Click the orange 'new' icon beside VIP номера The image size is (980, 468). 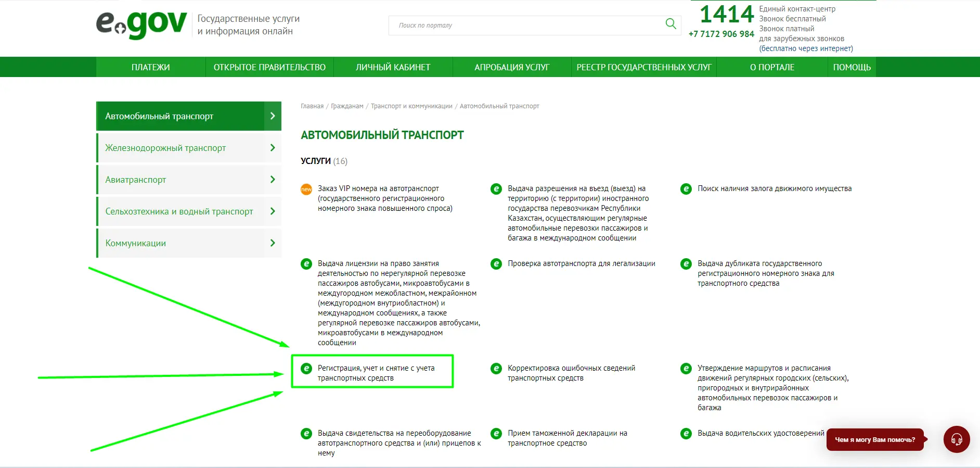click(306, 189)
